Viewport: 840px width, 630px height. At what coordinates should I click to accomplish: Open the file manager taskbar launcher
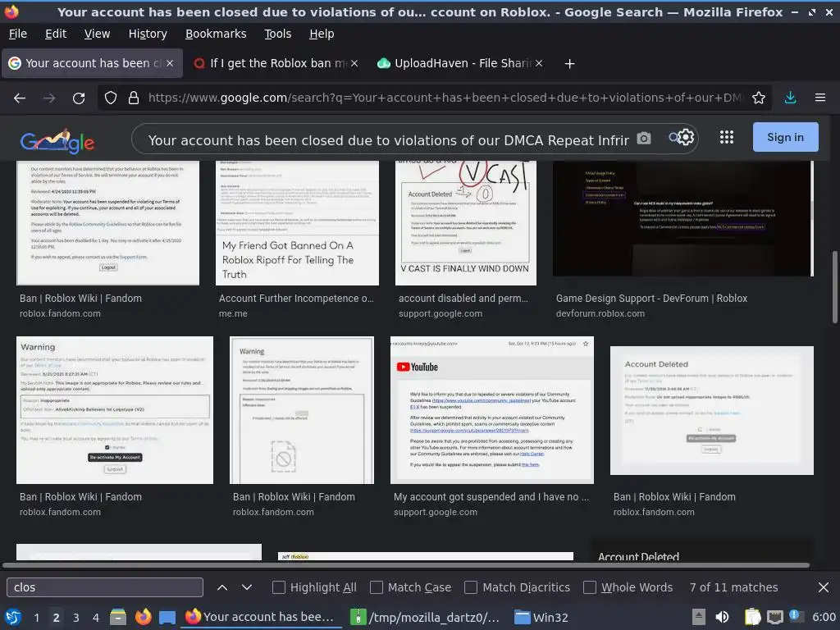118,617
